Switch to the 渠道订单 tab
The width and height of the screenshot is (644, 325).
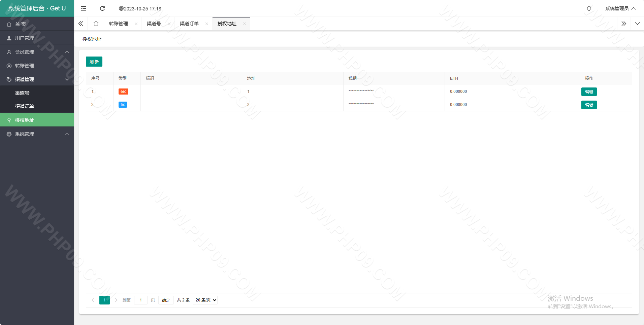point(189,24)
